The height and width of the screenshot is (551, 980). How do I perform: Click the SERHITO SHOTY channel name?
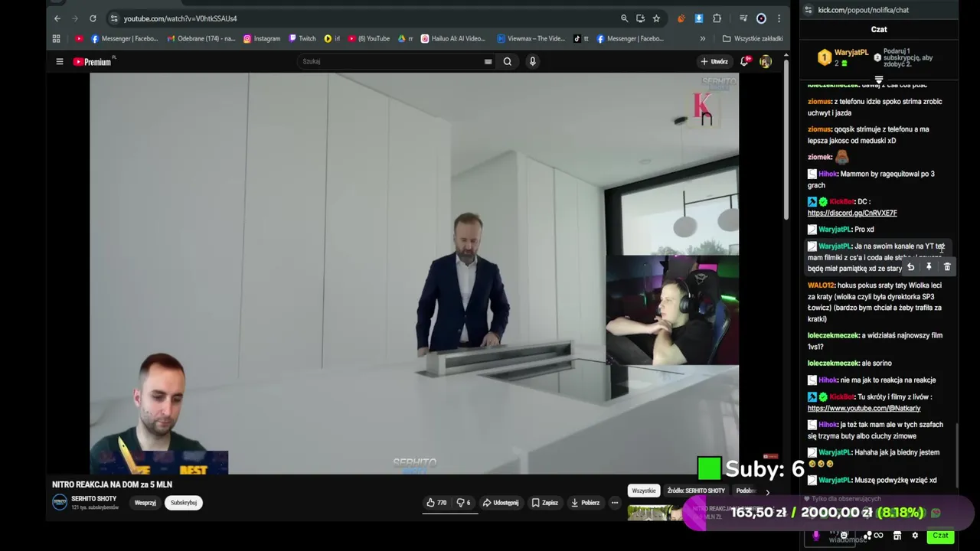pos(93,498)
